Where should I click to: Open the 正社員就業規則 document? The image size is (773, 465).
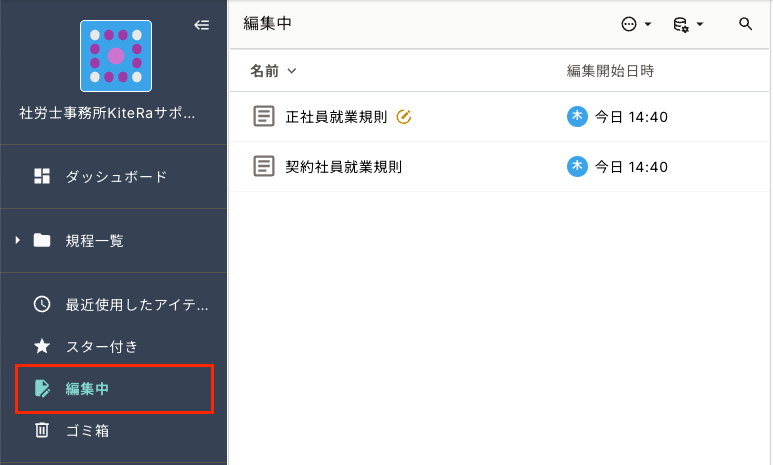click(x=336, y=117)
